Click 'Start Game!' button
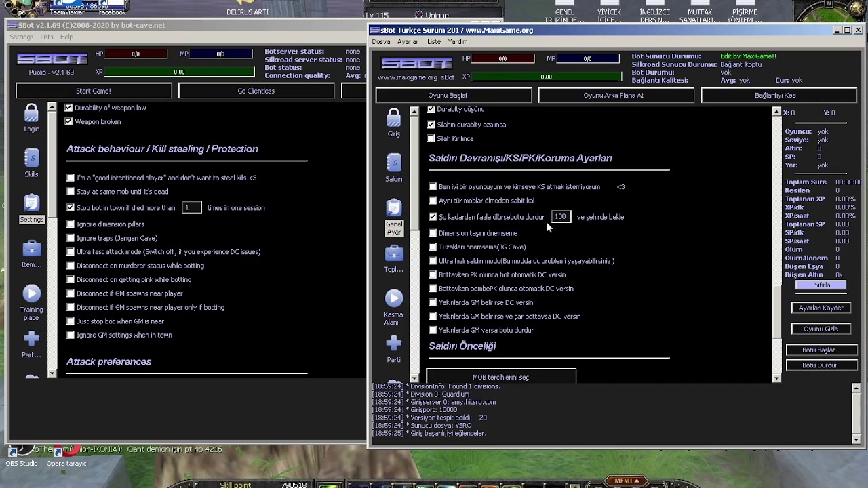The image size is (868, 488). click(94, 91)
